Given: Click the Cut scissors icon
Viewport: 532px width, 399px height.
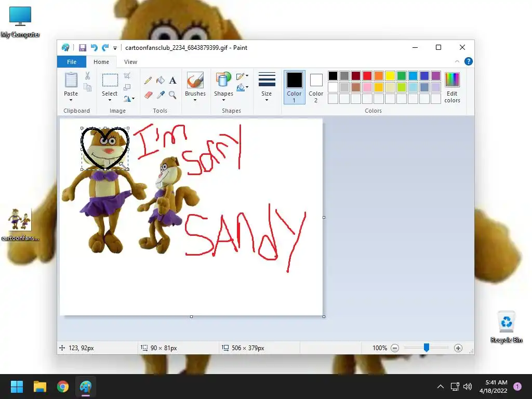Looking at the screenshot, I should [x=87, y=76].
